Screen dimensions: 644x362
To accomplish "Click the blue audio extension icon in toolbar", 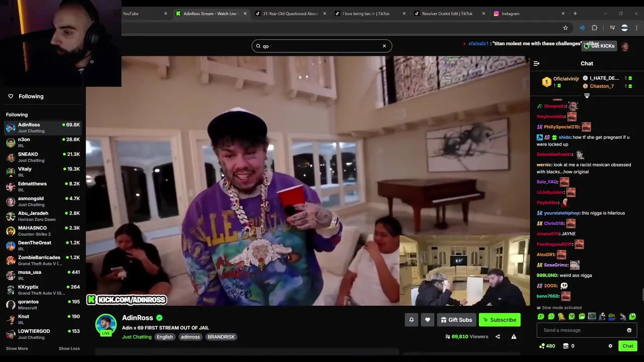I will click(582, 28).
